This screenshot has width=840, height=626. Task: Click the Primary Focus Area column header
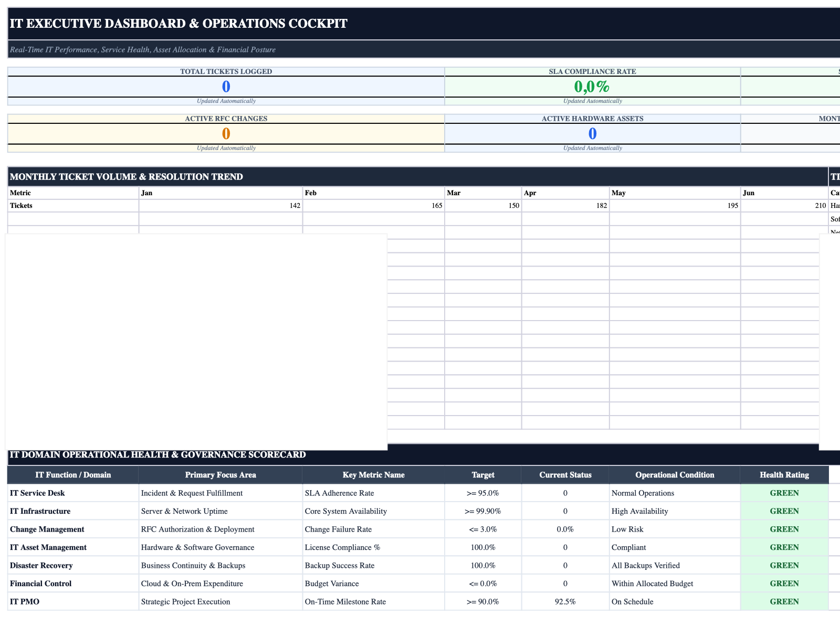point(221,475)
